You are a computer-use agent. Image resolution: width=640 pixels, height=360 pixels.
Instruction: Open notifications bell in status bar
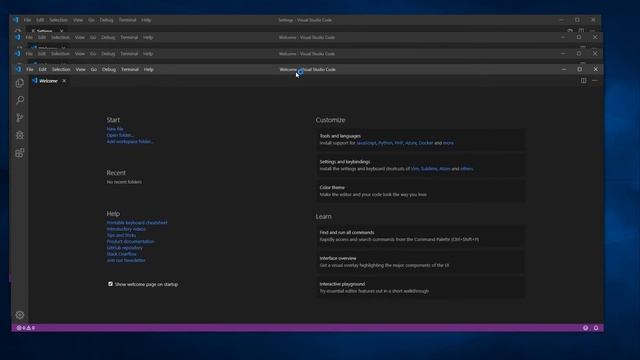coord(596,328)
